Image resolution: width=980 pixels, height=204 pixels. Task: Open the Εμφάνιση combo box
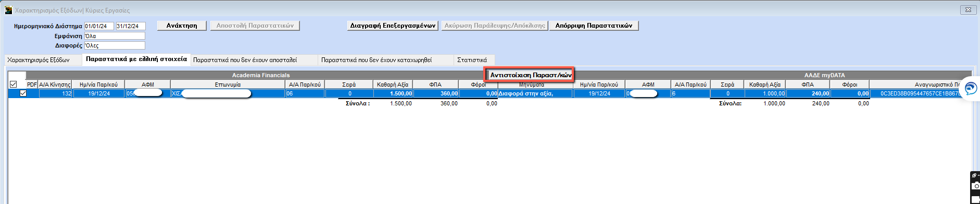[115, 36]
